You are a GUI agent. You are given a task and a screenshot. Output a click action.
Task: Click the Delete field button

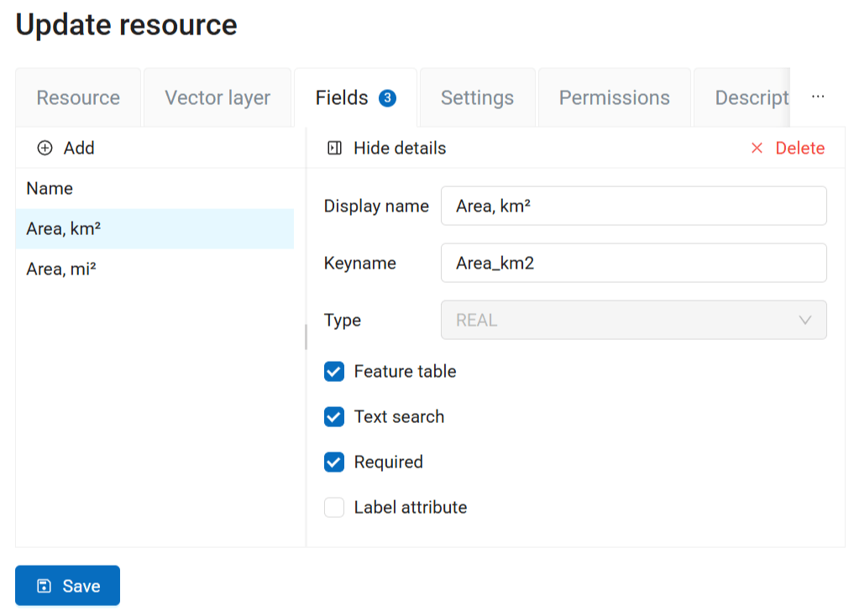tap(788, 148)
